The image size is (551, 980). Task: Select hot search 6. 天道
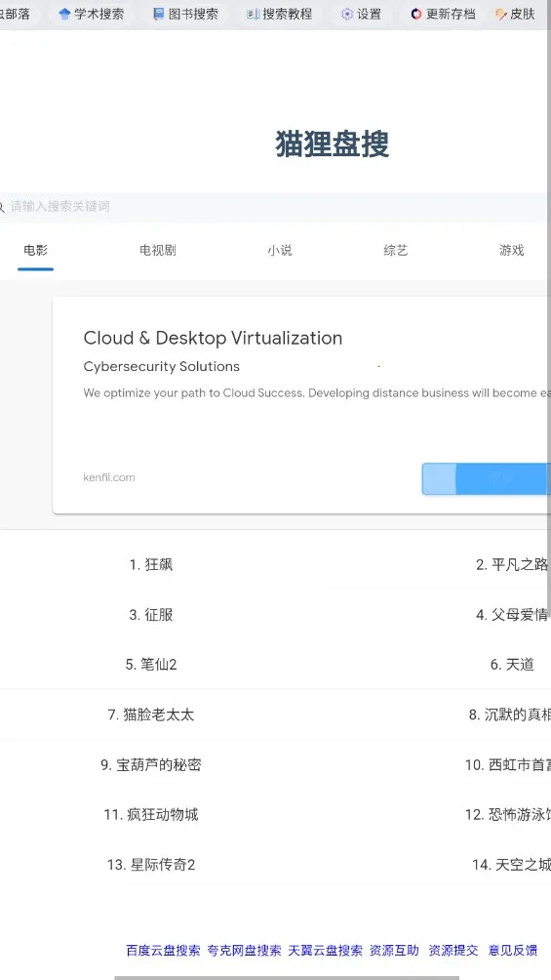[512, 665]
